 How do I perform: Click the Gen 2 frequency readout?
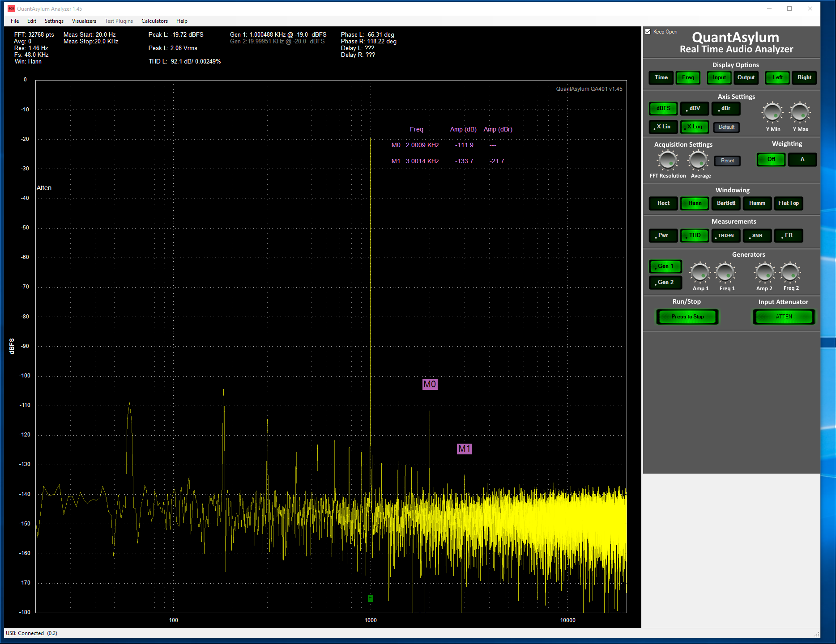[x=277, y=41]
